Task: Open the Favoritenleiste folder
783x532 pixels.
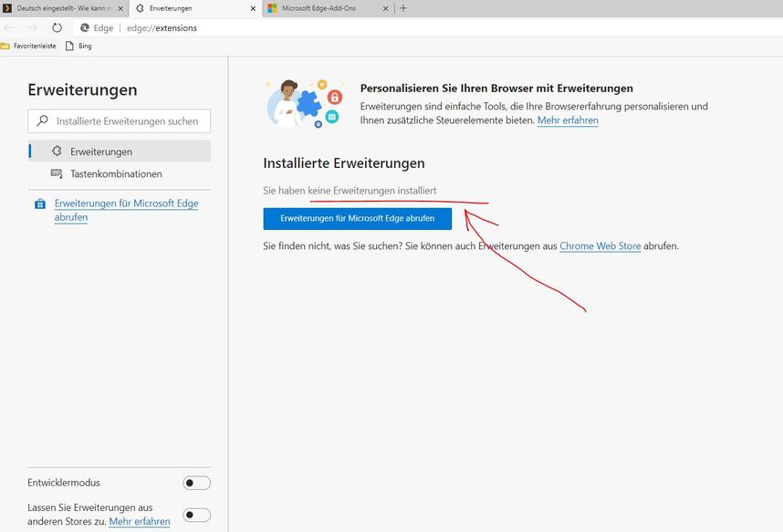Action: 28,46
